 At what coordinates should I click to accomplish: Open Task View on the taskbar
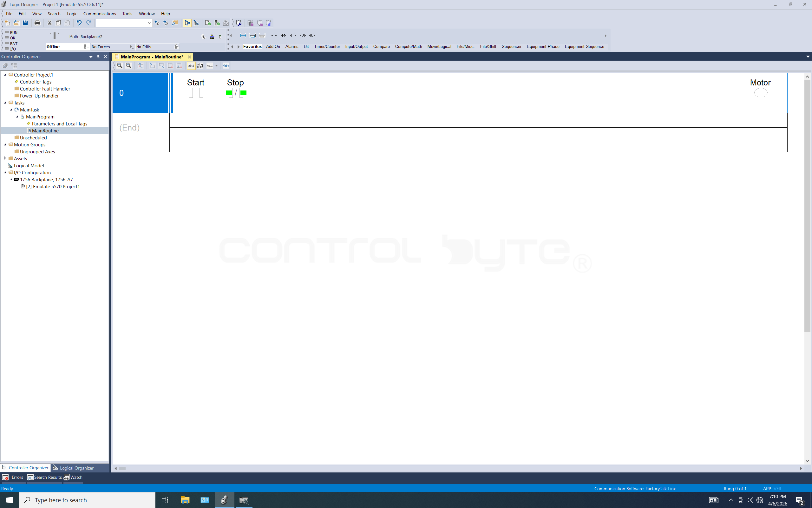165,500
